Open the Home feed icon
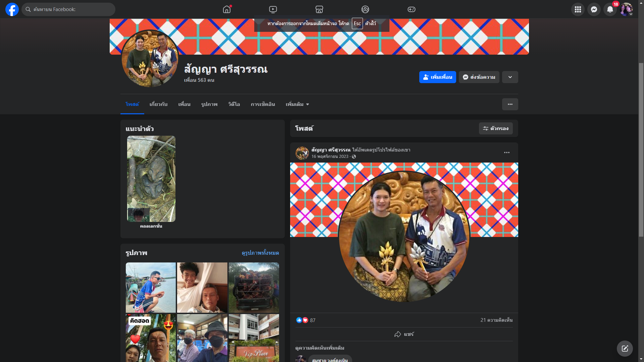 [227, 9]
